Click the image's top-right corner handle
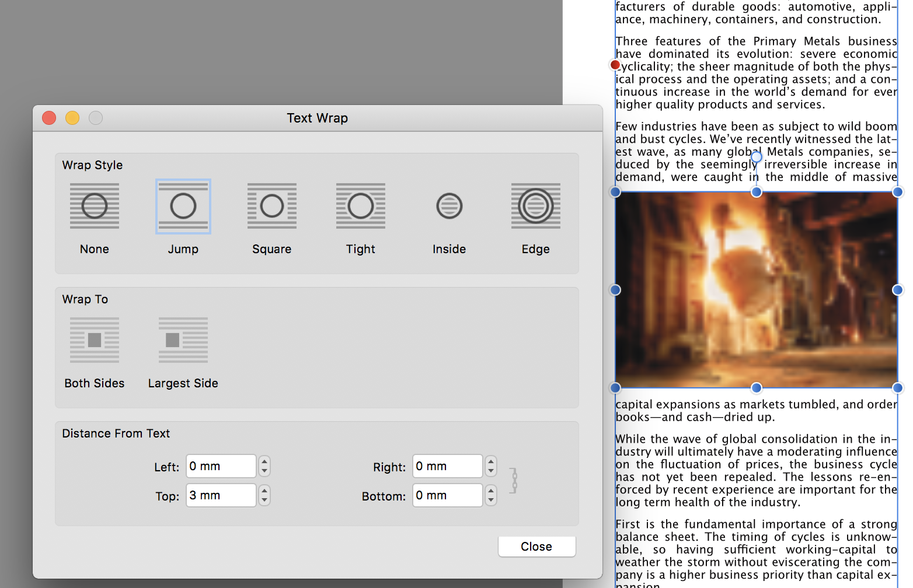 (x=898, y=192)
